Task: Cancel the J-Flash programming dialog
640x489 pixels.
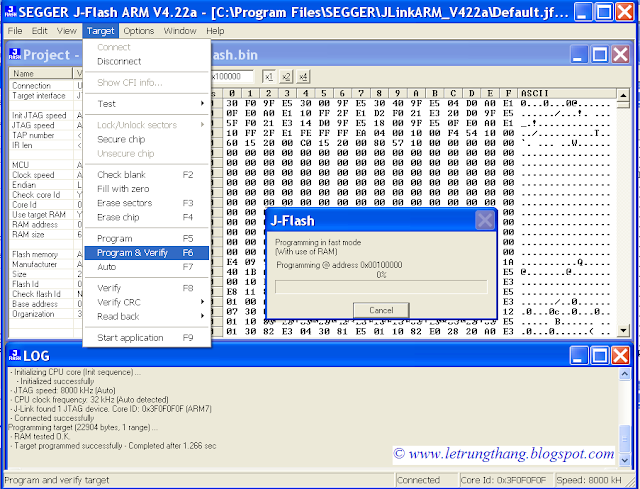Action: tap(381, 310)
